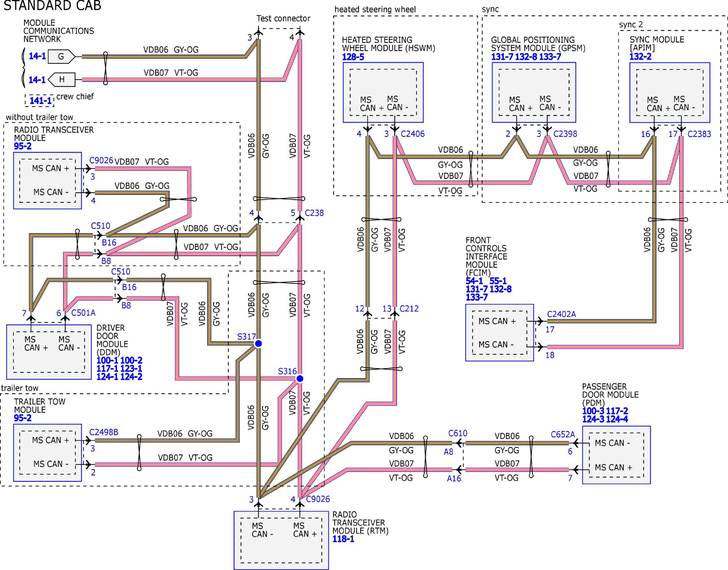Screen dimensions: 728x570
Task: Select the S316 splice dot
Action: [x=300, y=379]
